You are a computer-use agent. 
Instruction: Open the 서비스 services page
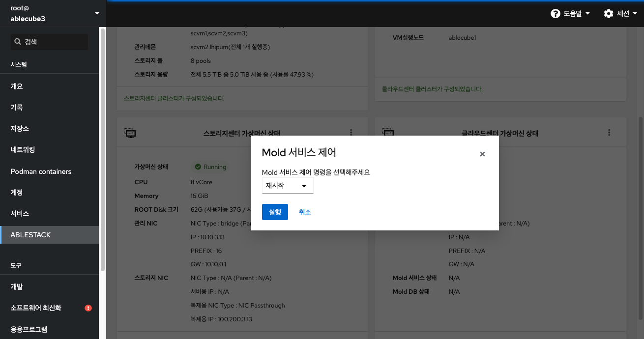49,214
